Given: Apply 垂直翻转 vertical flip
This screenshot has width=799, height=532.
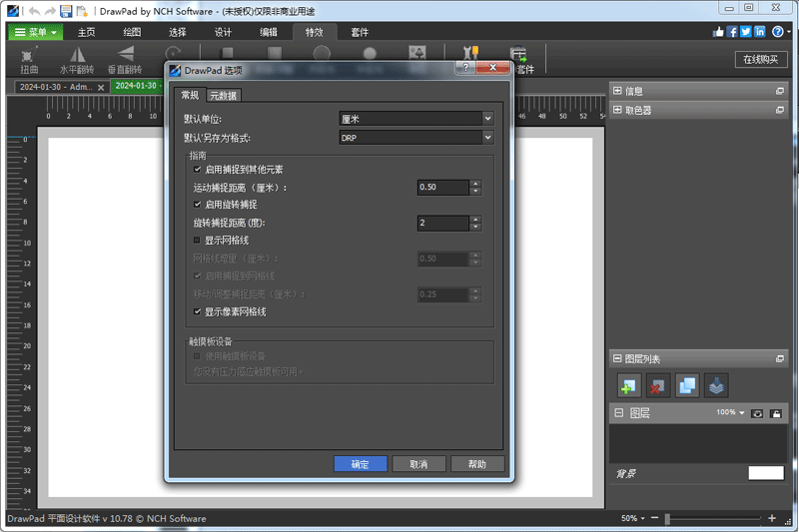Looking at the screenshot, I should 125,61.
